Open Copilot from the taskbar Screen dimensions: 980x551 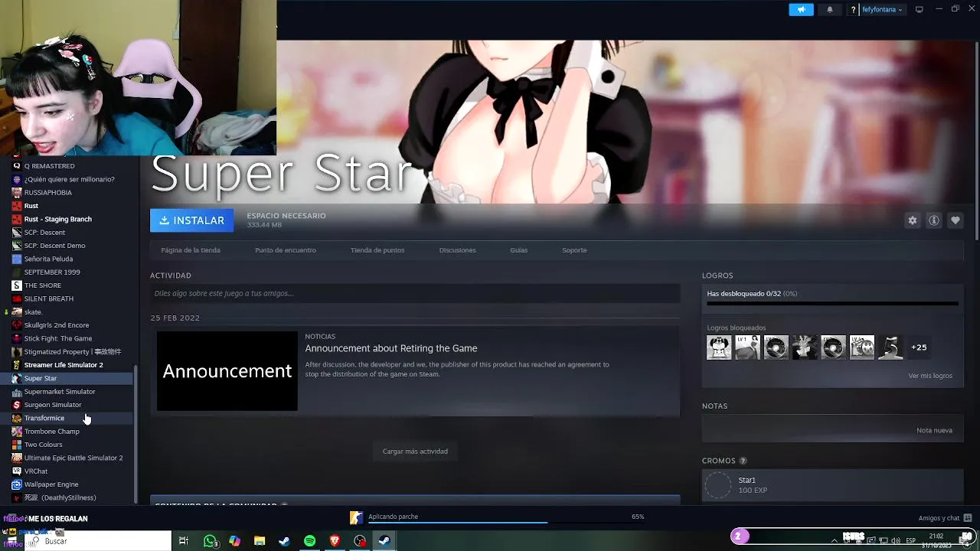(234, 541)
